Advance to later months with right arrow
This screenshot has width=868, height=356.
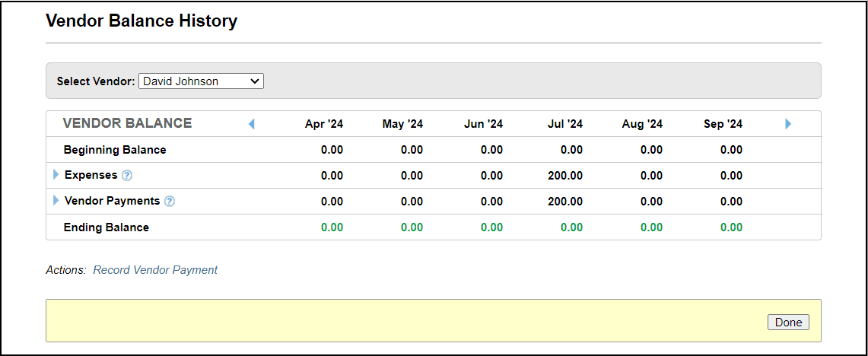788,124
